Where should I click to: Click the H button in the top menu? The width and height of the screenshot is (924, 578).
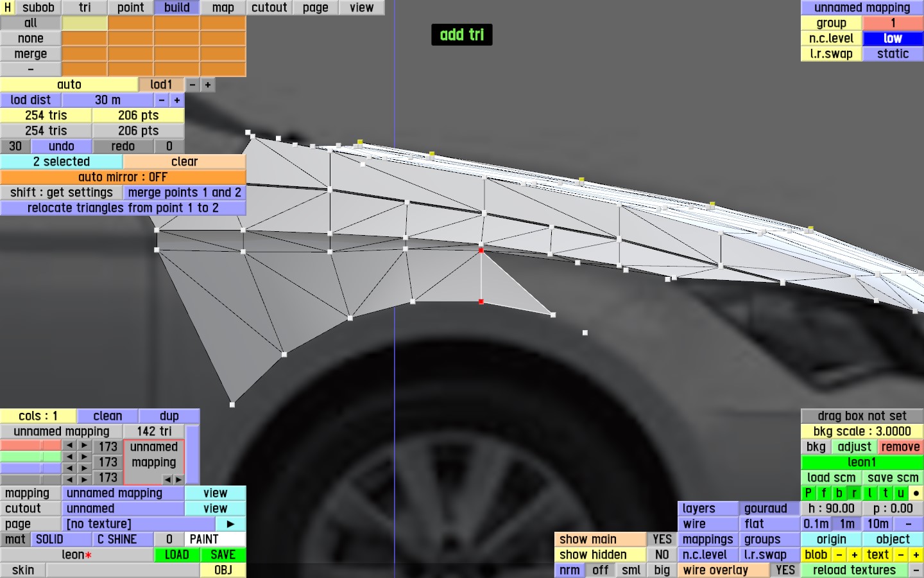point(8,8)
